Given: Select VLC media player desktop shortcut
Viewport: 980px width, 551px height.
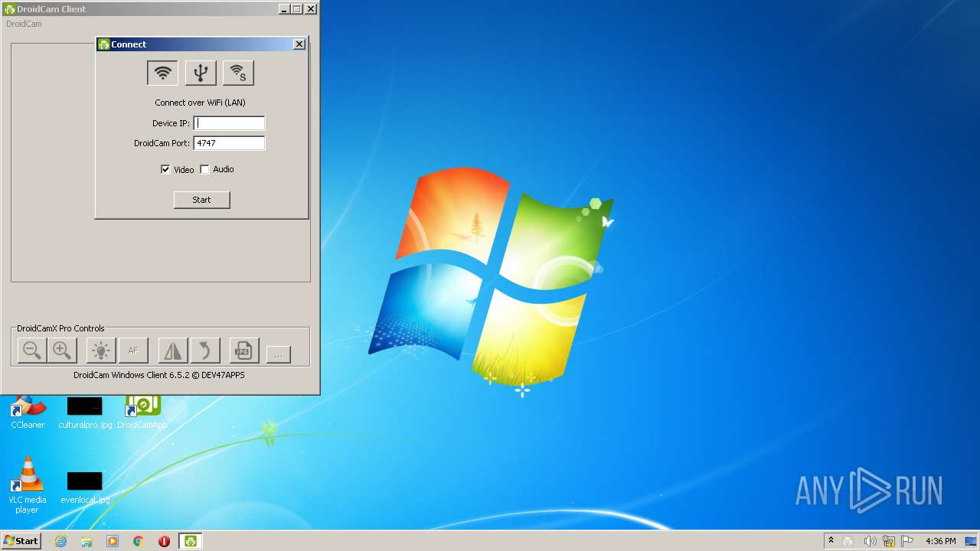Looking at the screenshot, I should 28,485.
